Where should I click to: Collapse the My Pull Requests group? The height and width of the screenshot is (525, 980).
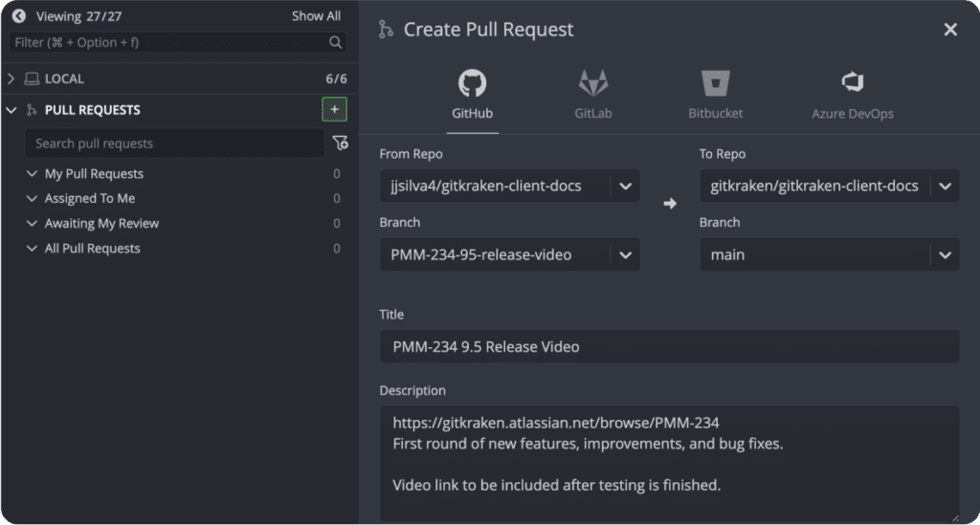tap(32, 173)
